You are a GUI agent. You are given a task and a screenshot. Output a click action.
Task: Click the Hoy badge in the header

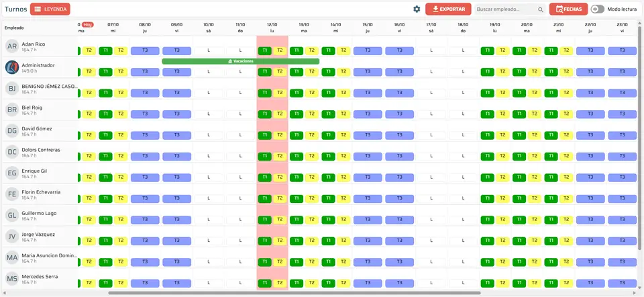click(87, 25)
